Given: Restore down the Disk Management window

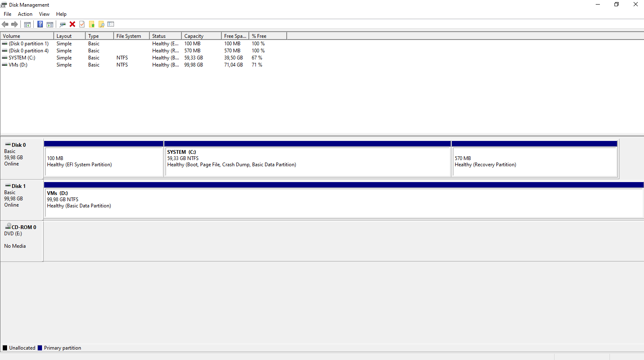Looking at the screenshot, I should [617, 5].
